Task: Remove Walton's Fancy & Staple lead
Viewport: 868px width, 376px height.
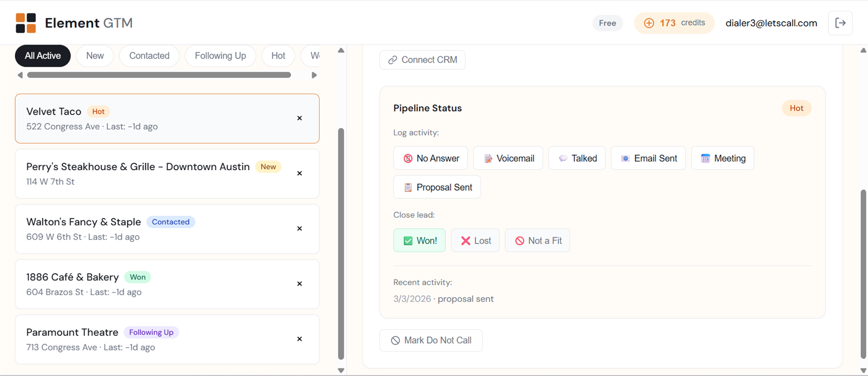Action: (x=299, y=229)
